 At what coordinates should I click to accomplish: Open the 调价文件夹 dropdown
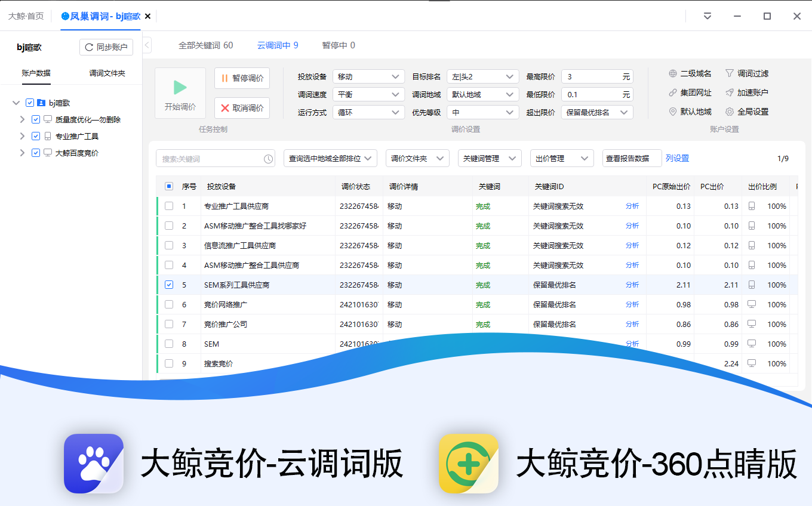click(x=417, y=158)
